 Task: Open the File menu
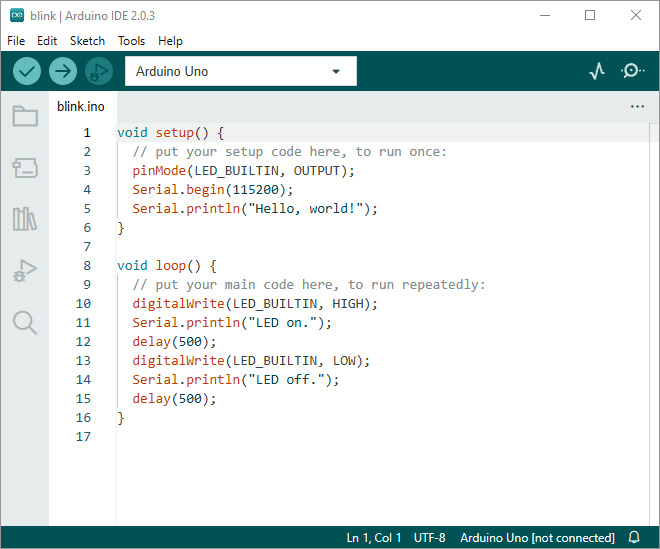[16, 41]
